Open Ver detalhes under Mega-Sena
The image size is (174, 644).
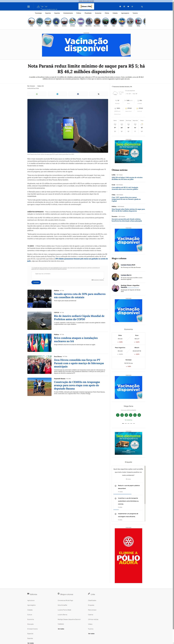coord(128,420)
